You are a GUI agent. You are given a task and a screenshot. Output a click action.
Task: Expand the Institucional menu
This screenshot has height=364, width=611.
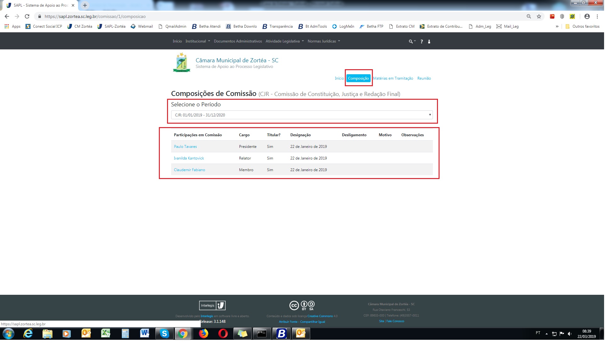point(197,41)
